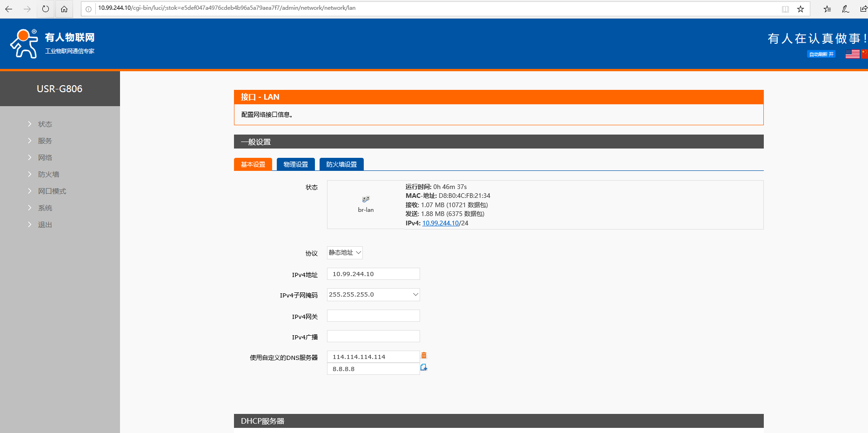Image resolution: width=868 pixels, height=433 pixels.
Task: Expand the 系统 sidebar menu
Action: [45, 208]
